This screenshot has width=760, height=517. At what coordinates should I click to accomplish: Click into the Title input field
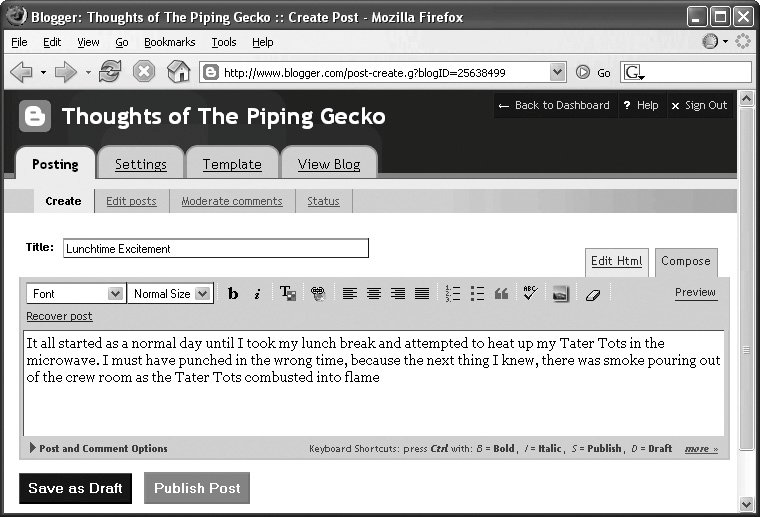(215, 248)
